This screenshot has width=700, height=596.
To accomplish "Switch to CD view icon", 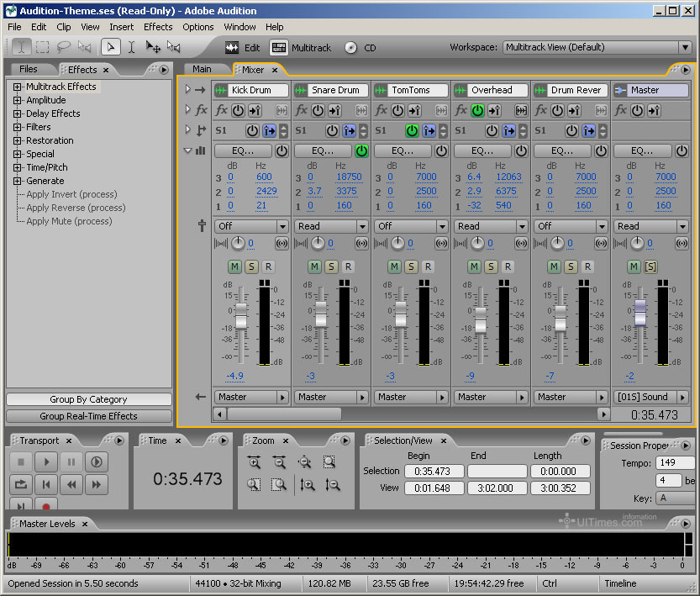I will click(351, 48).
